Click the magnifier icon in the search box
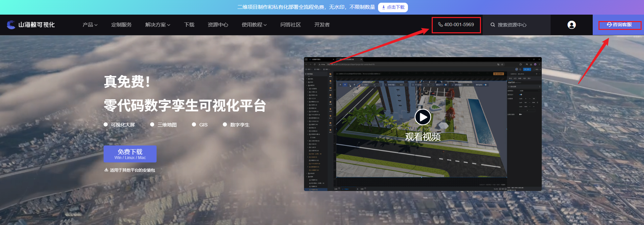The image size is (644, 225). click(x=493, y=25)
